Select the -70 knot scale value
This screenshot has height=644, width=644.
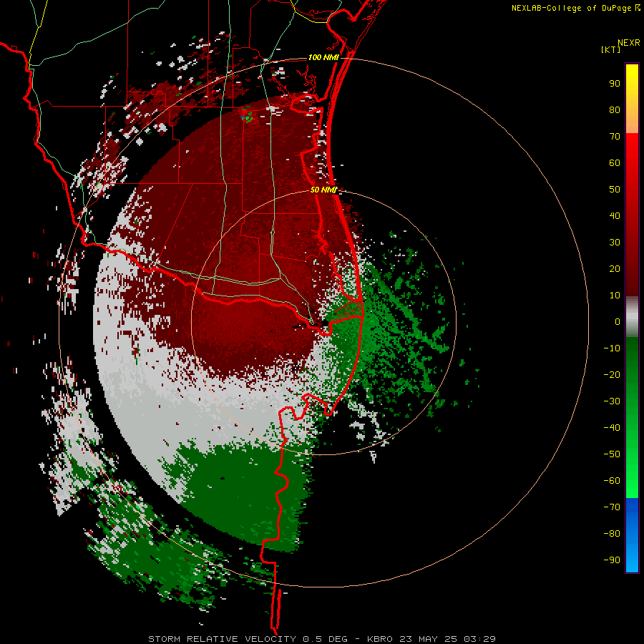coord(612,507)
